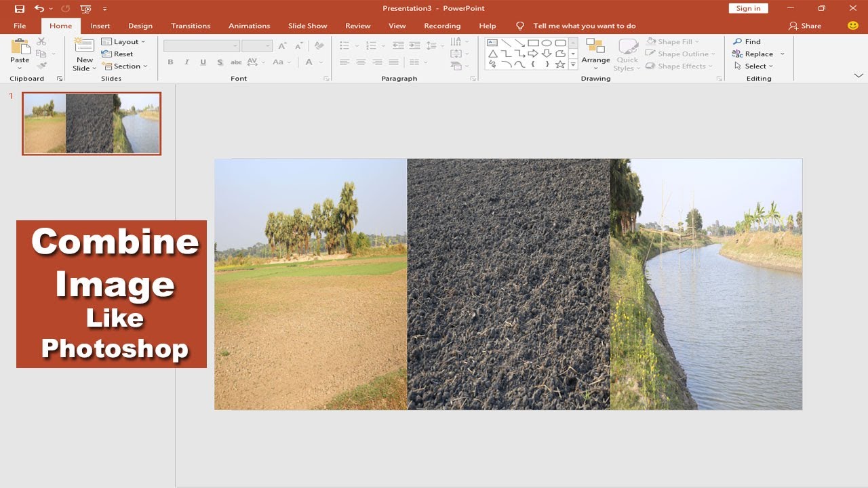Click the New Slide icon

pyautogui.click(x=84, y=46)
